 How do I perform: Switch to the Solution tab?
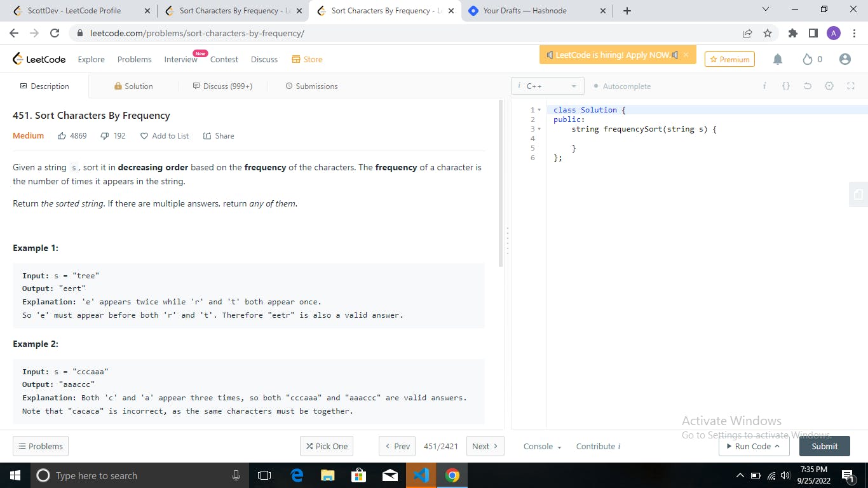coord(133,86)
